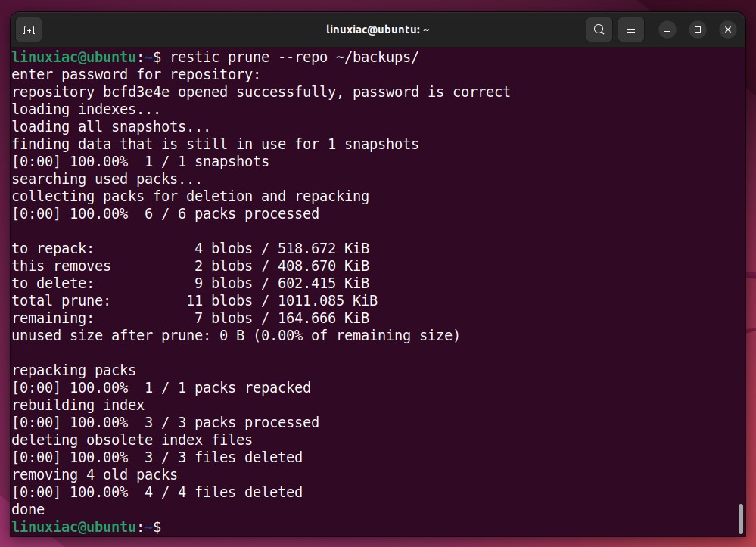
Task: Click the linuxiac@ubuntu window title
Action: 378,30
